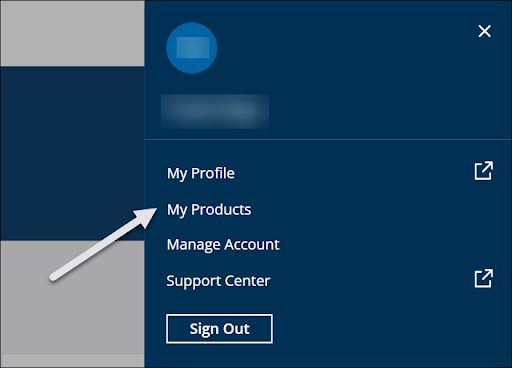
Task: Go to Manage Account
Action: (x=223, y=245)
